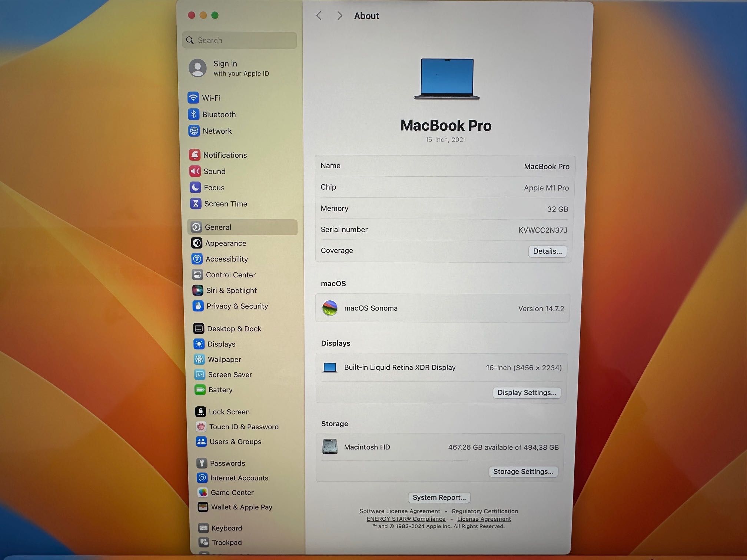Select the Appearance icon
Screen dimensions: 747x560
click(x=197, y=243)
